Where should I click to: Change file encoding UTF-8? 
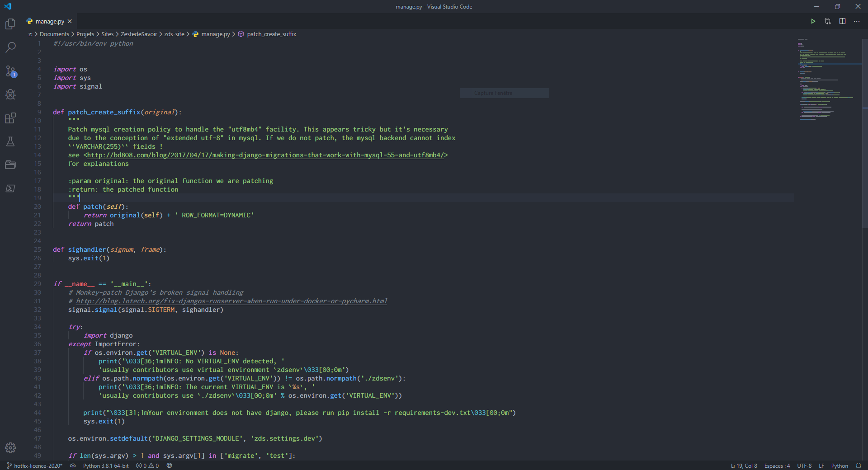(x=804, y=465)
